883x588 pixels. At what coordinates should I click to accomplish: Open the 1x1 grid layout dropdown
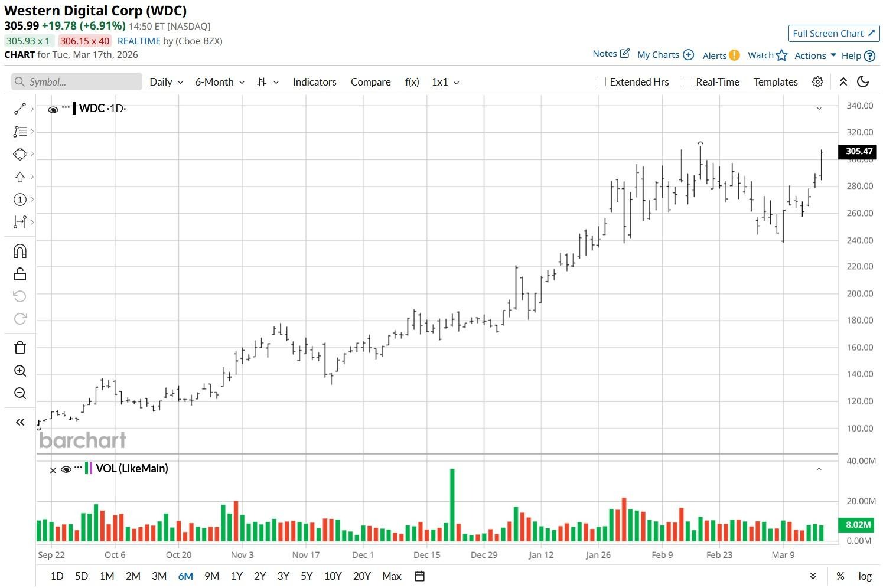coord(445,82)
